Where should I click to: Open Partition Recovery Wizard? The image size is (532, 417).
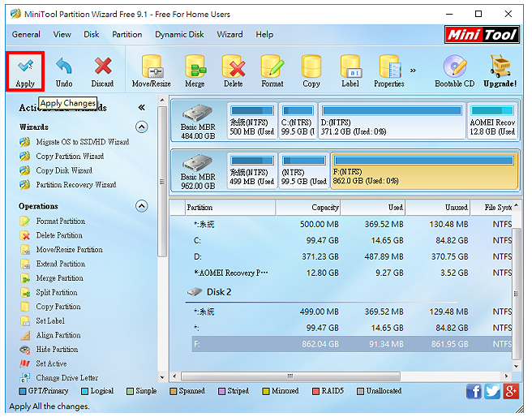(x=68, y=185)
